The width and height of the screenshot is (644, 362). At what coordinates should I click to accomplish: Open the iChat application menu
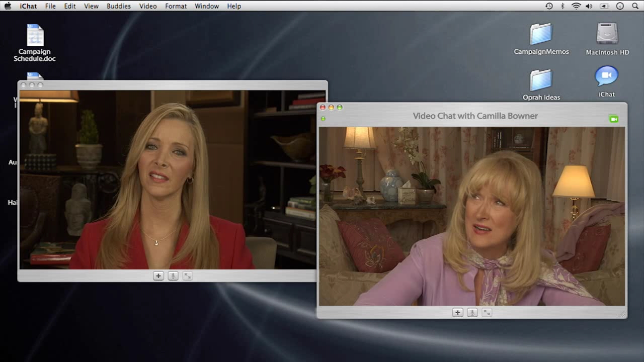coord(28,6)
